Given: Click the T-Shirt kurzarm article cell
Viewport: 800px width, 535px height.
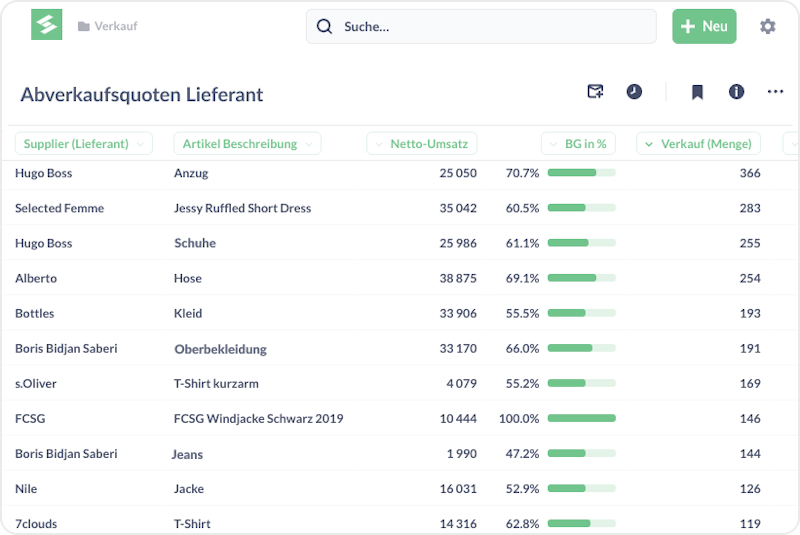Looking at the screenshot, I should [216, 384].
